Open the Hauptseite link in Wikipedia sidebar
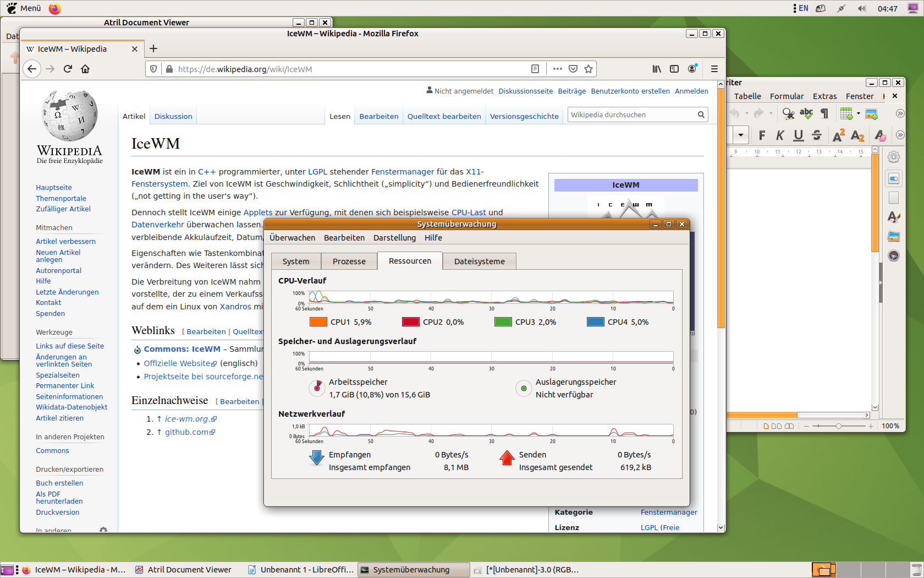924x578 pixels. (x=54, y=188)
